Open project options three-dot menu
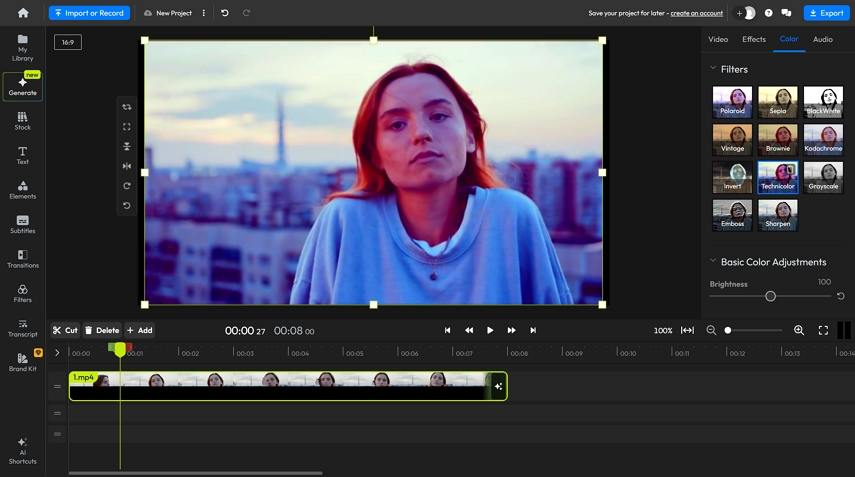The height and width of the screenshot is (477, 855). pyautogui.click(x=204, y=13)
